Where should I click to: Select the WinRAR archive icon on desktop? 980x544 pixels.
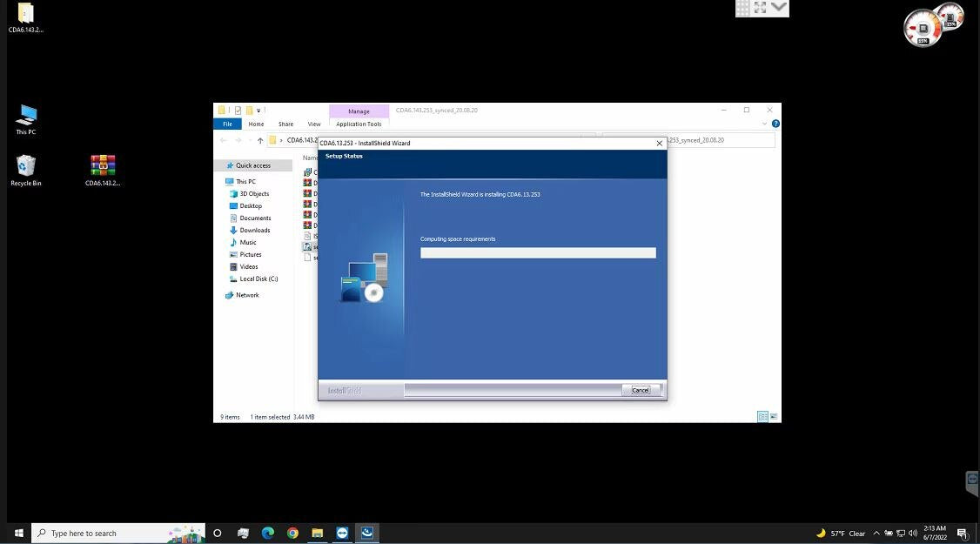103,166
